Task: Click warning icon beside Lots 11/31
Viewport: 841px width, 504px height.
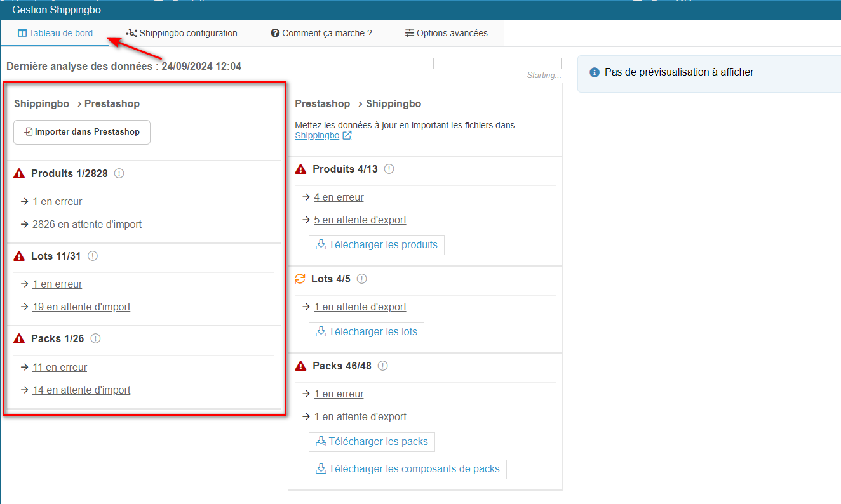Action: coord(19,256)
